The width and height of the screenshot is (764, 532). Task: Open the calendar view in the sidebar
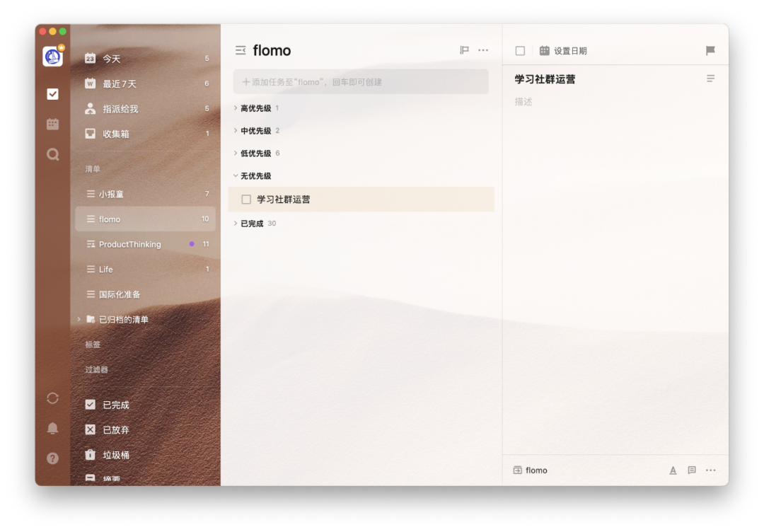coord(52,124)
